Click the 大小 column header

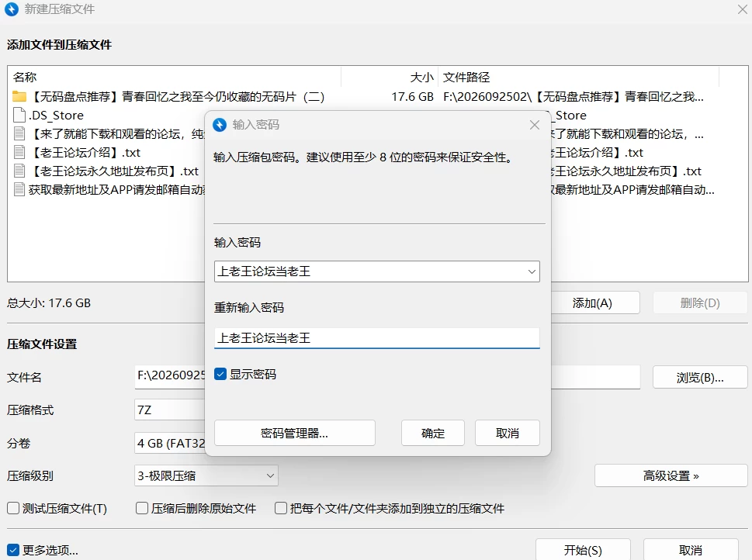click(422, 77)
